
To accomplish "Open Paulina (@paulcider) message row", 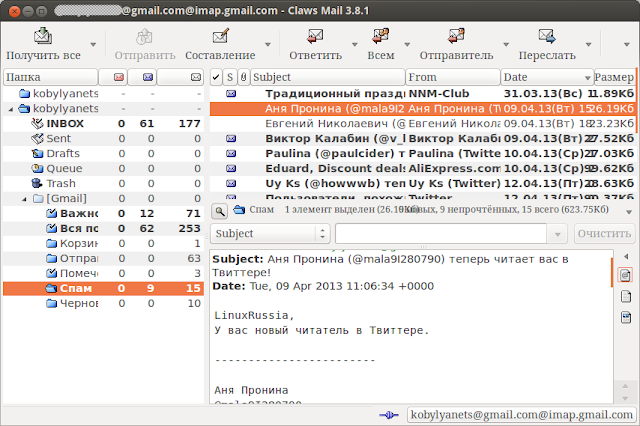I will click(422, 154).
